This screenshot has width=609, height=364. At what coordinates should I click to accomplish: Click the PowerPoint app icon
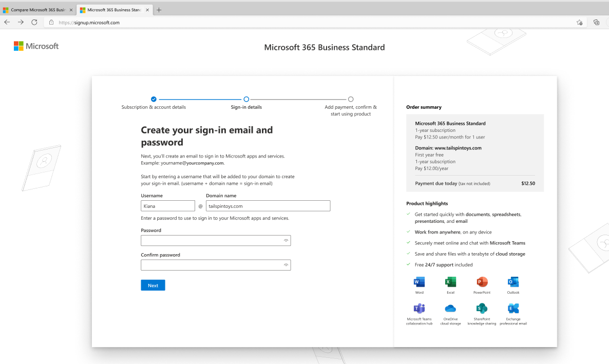482,282
